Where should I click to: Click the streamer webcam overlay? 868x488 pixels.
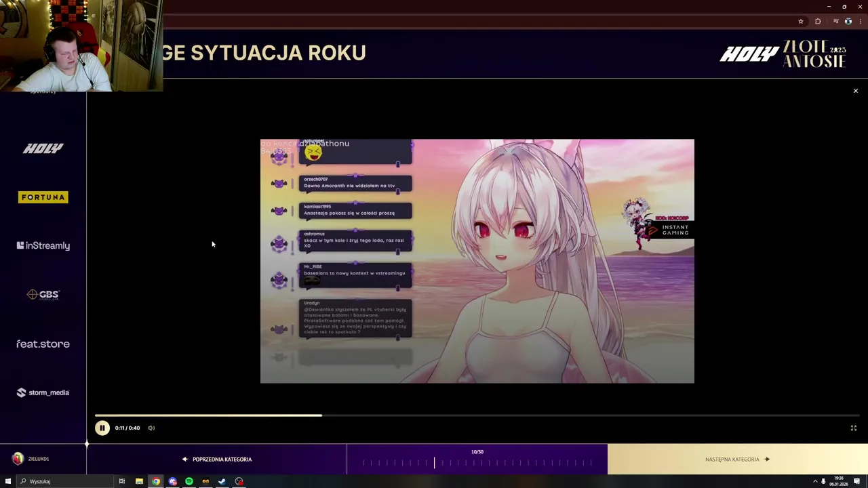[x=81, y=45]
